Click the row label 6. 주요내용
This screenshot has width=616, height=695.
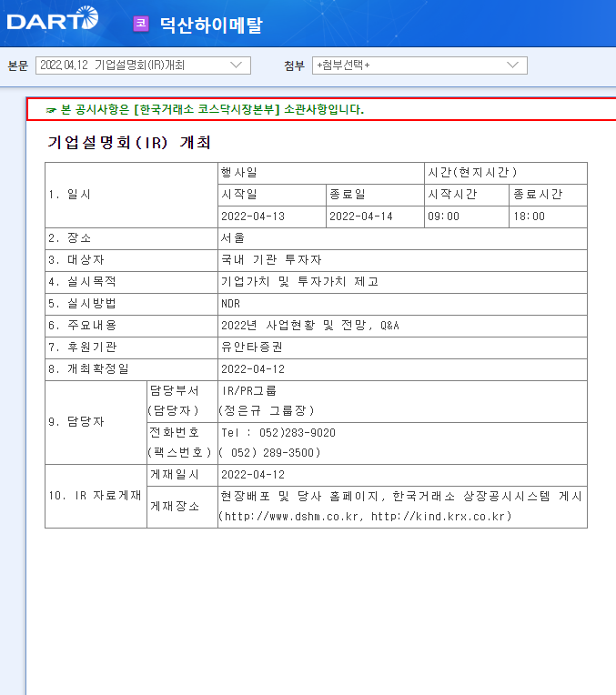click(83, 326)
